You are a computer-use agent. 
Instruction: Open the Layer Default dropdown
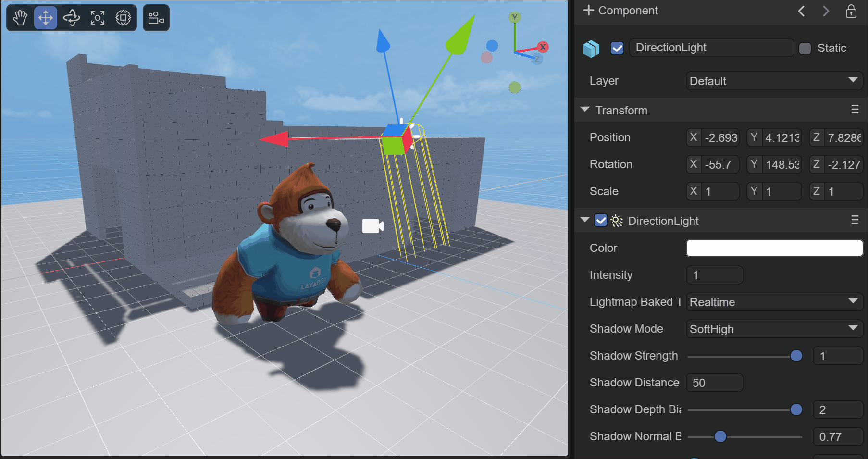tap(774, 81)
